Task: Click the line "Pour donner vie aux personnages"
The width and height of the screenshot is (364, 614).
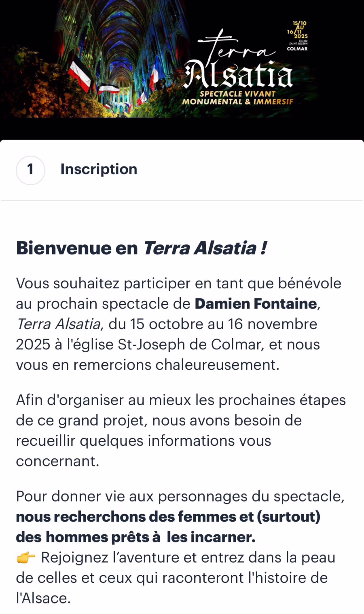Action: coord(180,496)
